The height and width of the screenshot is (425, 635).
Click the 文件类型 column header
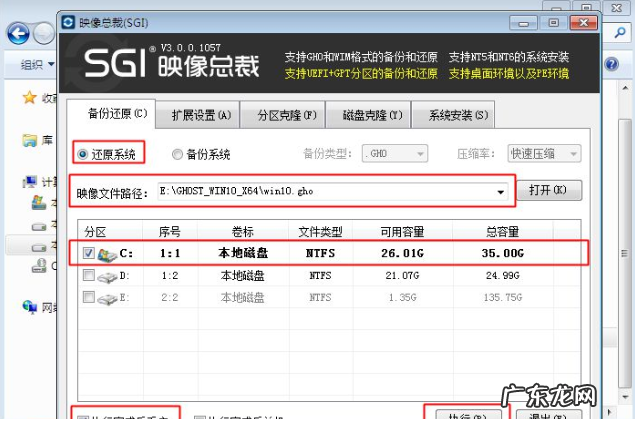[x=321, y=231]
